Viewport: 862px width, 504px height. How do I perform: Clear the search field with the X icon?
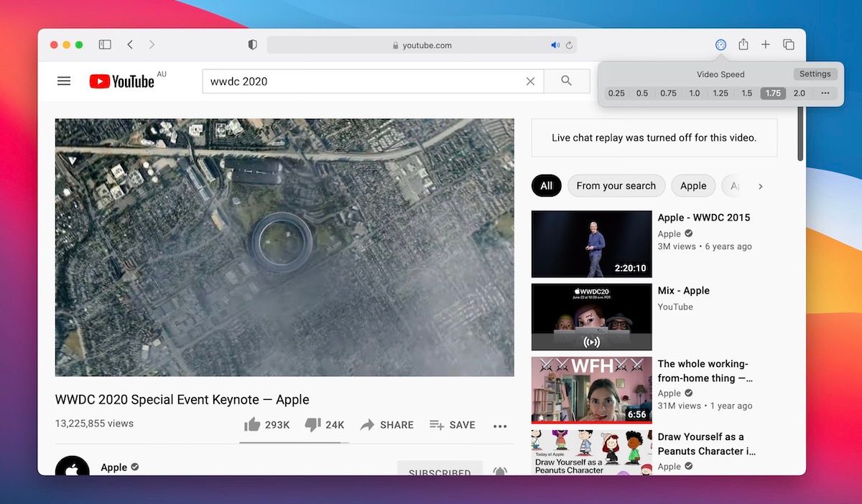(x=530, y=81)
